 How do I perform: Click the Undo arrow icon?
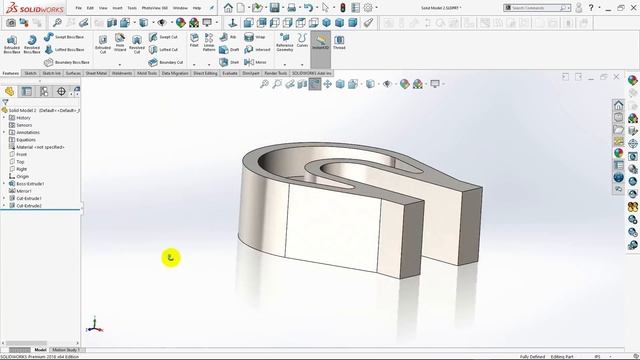[x=308, y=8]
